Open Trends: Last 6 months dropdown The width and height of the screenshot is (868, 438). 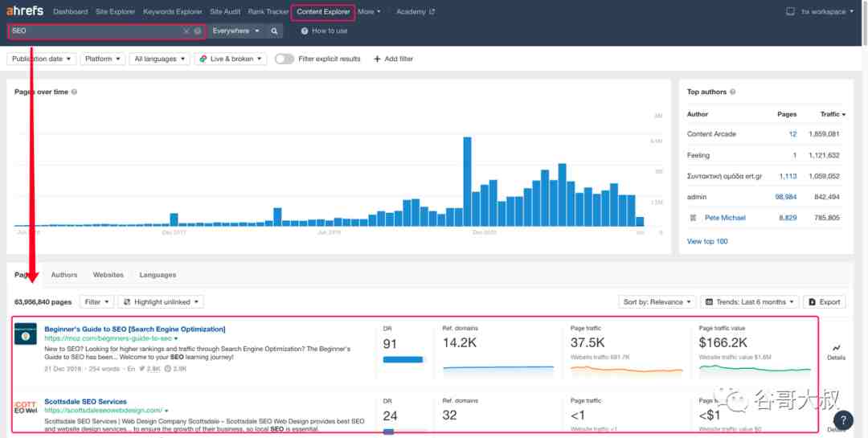click(x=750, y=302)
